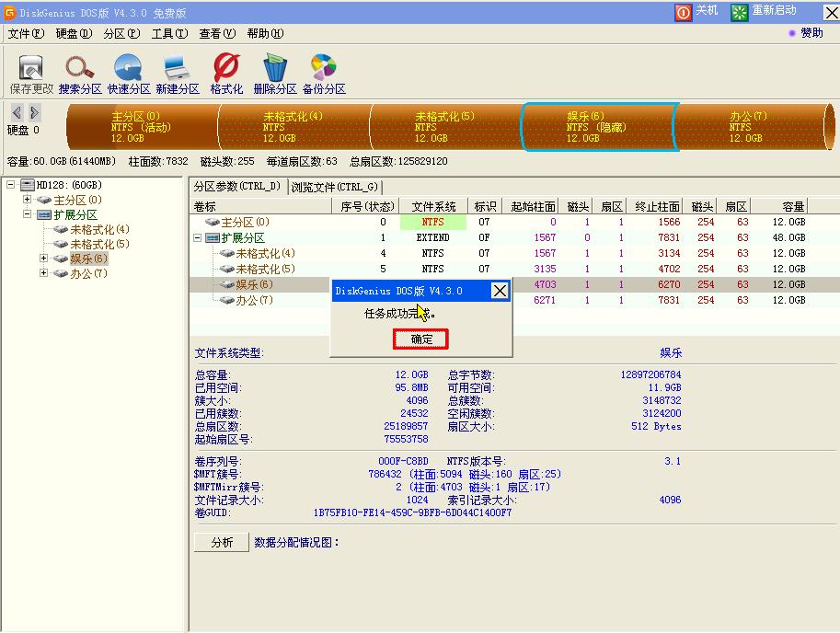Expand 办公(7) node in left tree

43,273
